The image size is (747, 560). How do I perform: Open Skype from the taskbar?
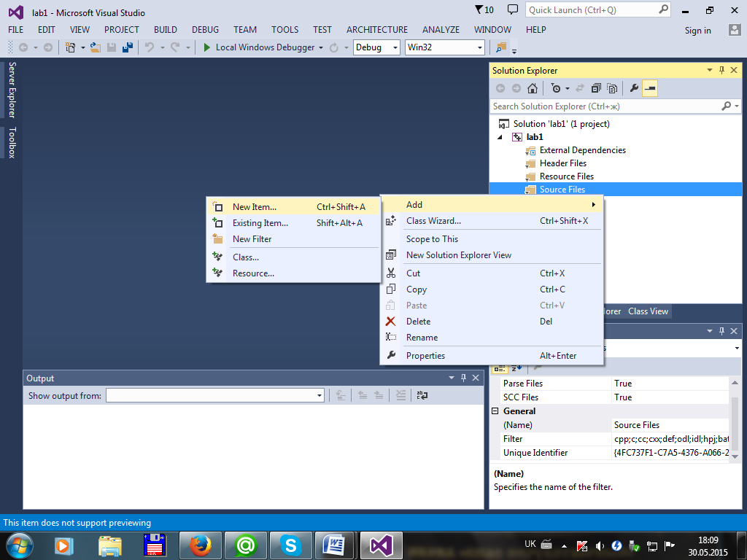coord(290,545)
